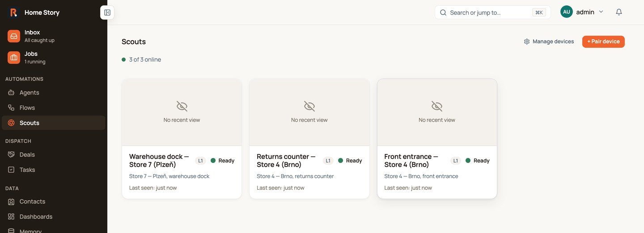Viewport: 644px width, 233px height.
Task: Click 'Warehouse dock — Store 7 (Plzeň)' title
Action: pos(159,161)
